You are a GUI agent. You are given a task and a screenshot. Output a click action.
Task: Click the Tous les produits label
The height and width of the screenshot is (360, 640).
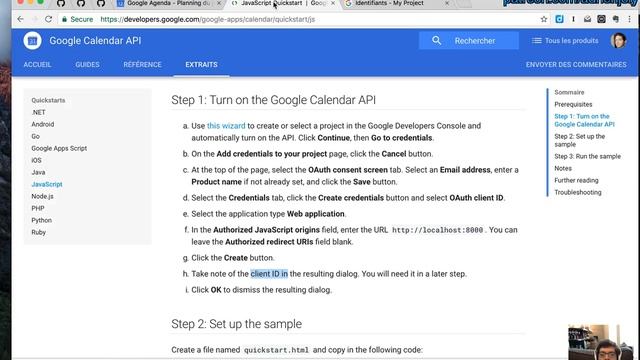[x=571, y=40]
